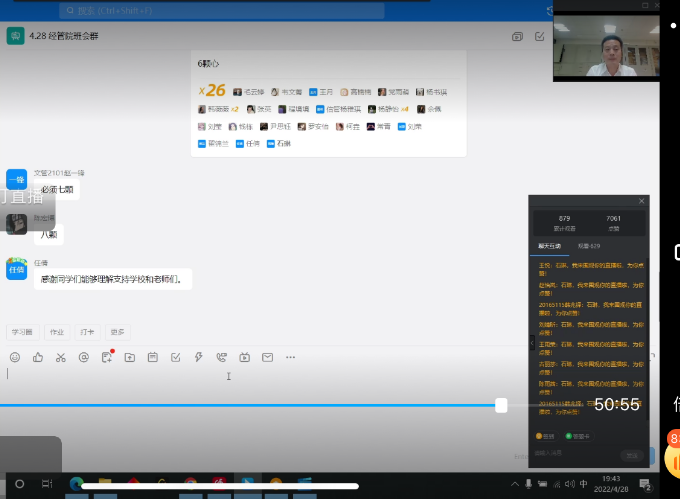Click the mail envelope icon
This screenshot has height=500, width=680.
pos(267,357)
